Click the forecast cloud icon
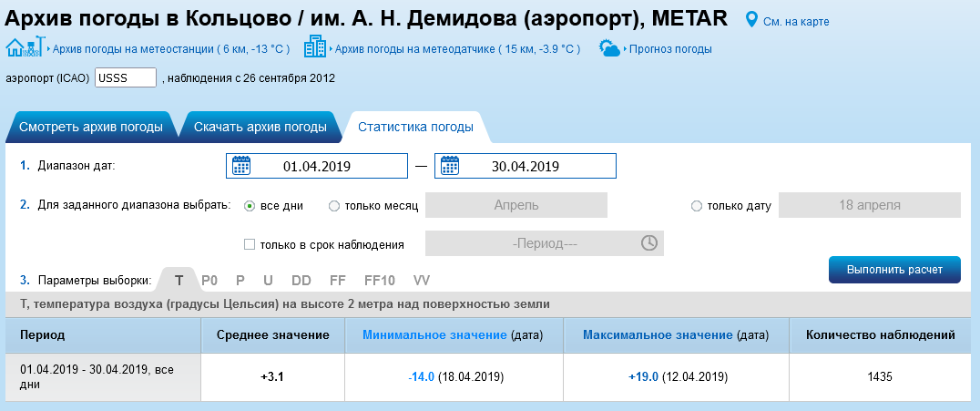Image resolution: width=980 pixels, height=411 pixels. 609,48
